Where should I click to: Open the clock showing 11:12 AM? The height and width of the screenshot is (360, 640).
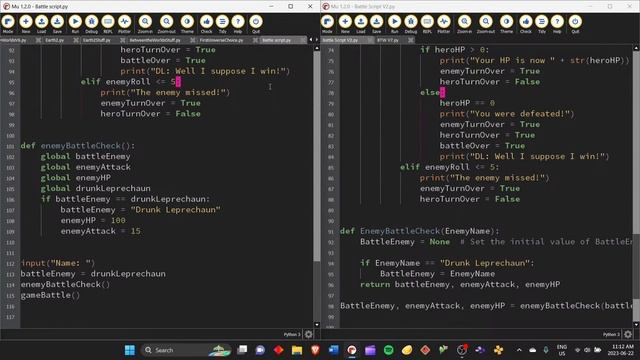[x=622, y=350]
